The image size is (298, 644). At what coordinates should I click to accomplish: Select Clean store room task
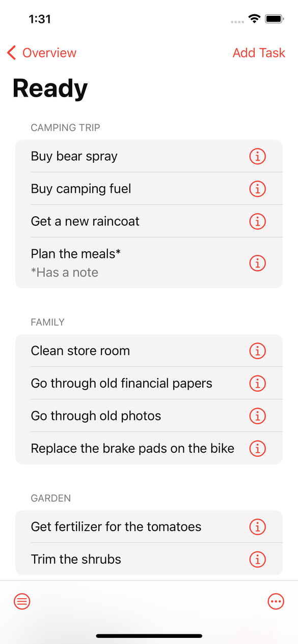(x=149, y=350)
